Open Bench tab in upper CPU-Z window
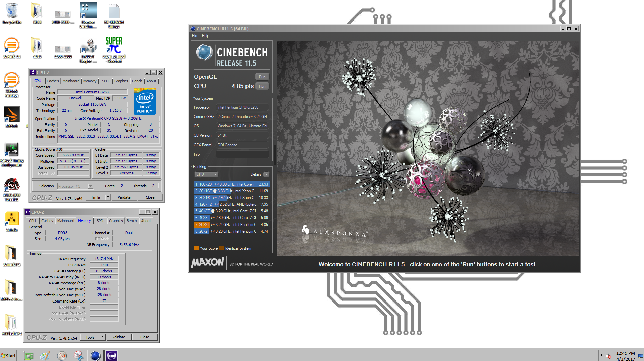This screenshot has width=644, height=361. (137, 81)
